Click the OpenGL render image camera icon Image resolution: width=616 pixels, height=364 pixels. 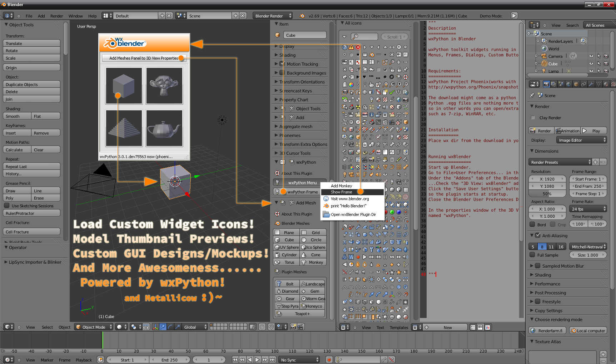[x=293, y=327]
